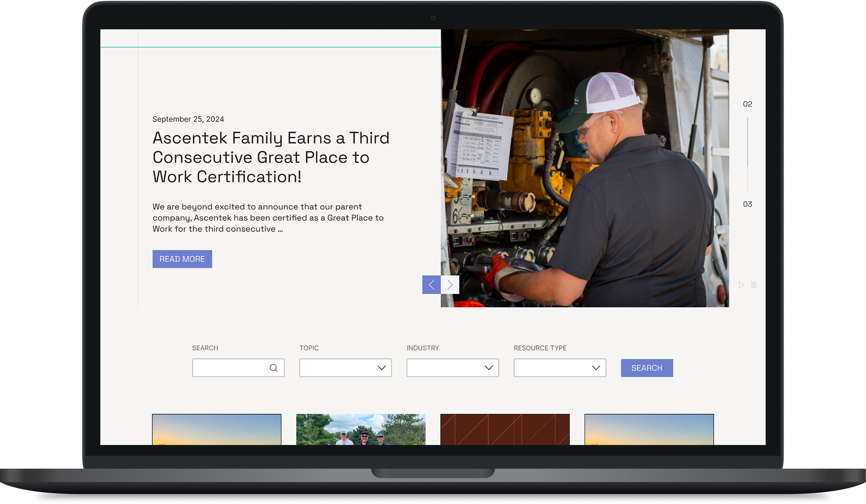
Task: Advance to the next slide arrow
Action: tap(450, 285)
